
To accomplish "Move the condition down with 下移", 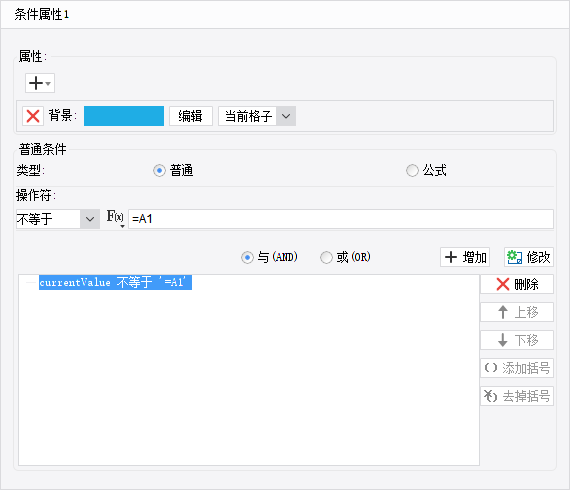I will (x=517, y=340).
